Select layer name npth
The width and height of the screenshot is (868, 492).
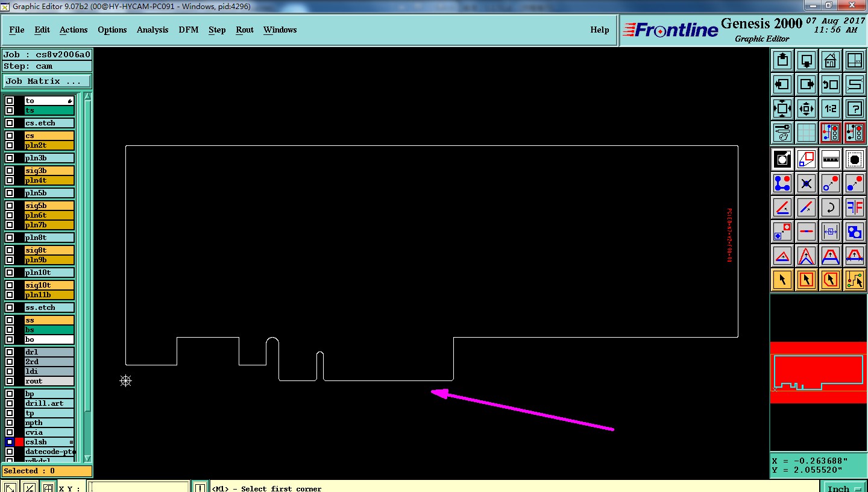(49, 423)
